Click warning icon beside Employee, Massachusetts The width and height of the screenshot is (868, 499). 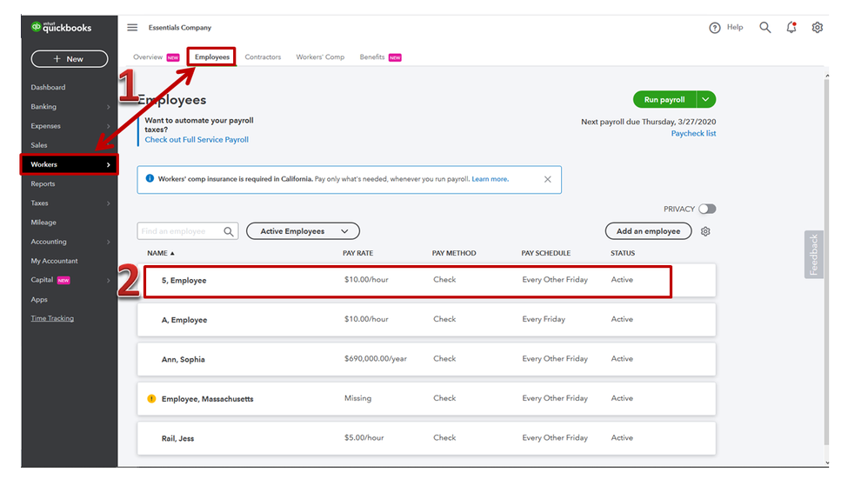click(x=151, y=398)
